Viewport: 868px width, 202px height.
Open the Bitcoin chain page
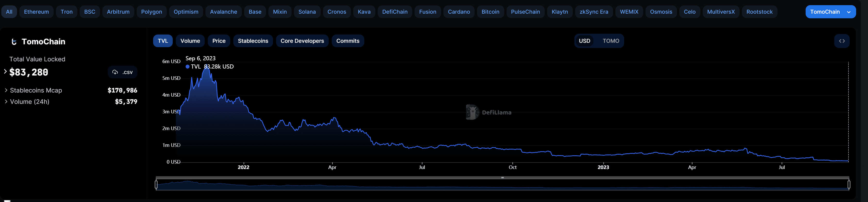click(x=490, y=12)
